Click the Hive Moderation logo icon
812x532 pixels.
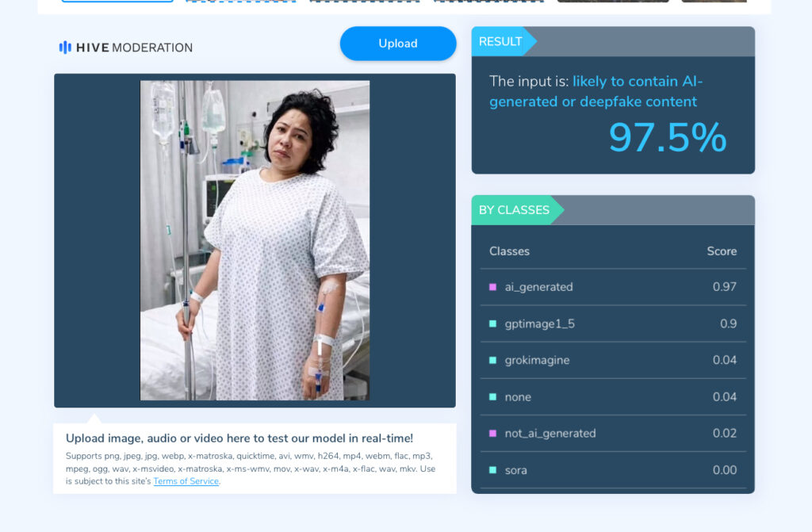pyautogui.click(x=65, y=48)
